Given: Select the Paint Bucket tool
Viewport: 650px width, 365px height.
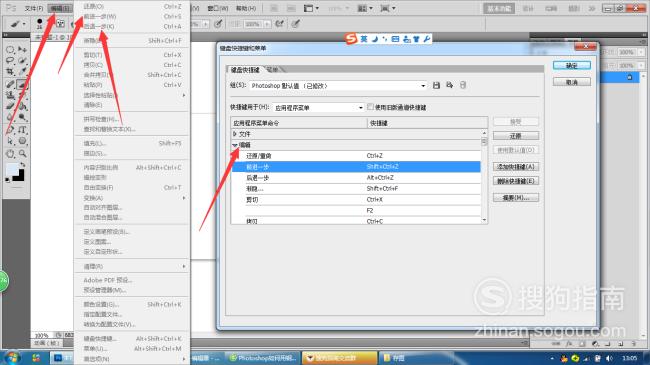Looking at the screenshot, I should [23, 106].
